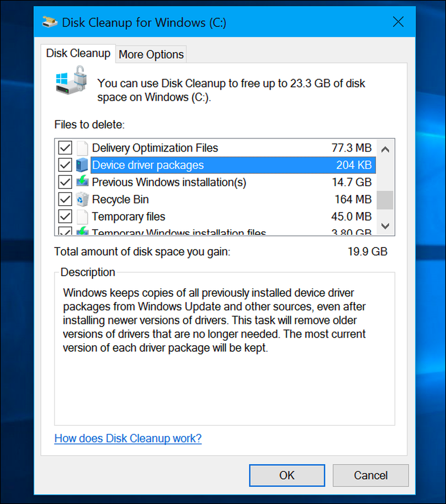This screenshot has width=446, height=504.
Task: Click the '45.0 MB' size value
Action: pos(351,217)
